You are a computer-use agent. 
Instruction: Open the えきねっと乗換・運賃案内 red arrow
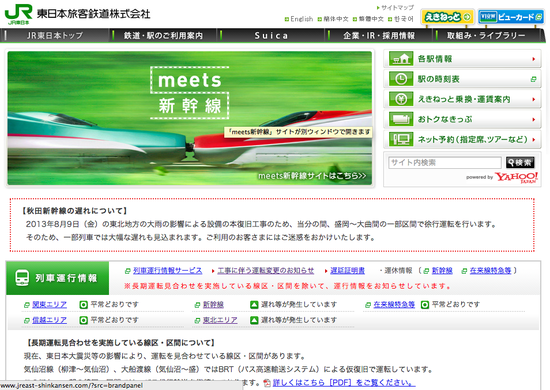(534, 99)
